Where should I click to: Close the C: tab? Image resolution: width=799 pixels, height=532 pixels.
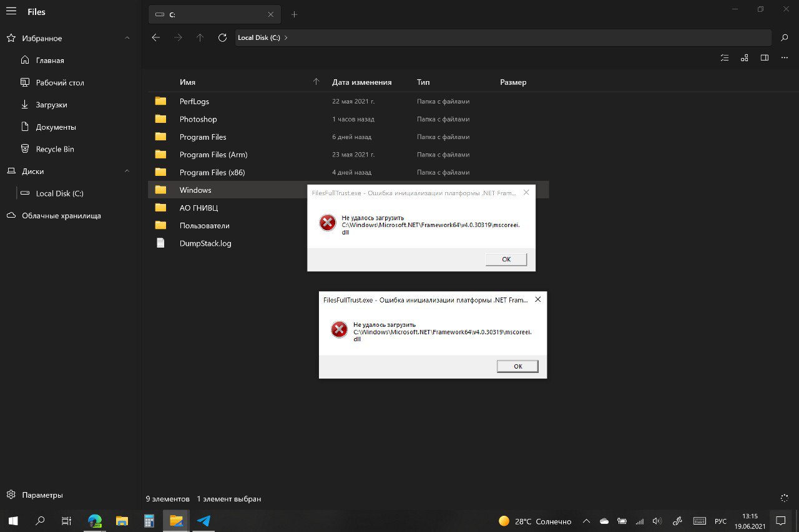tap(270, 14)
